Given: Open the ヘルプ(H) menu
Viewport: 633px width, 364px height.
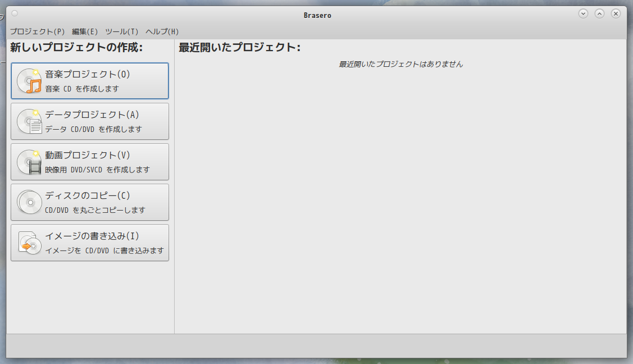Looking at the screenshot, I should point(162,31).
